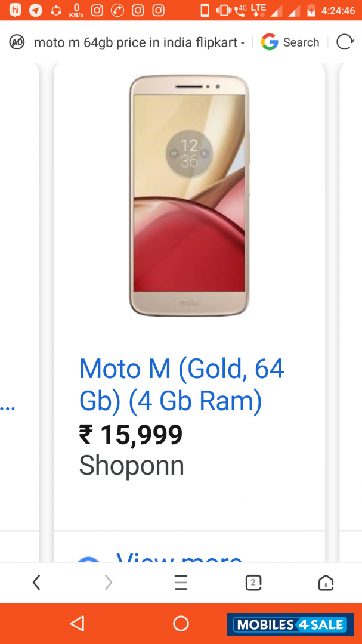Tap the page reload icon

(345, 42)
